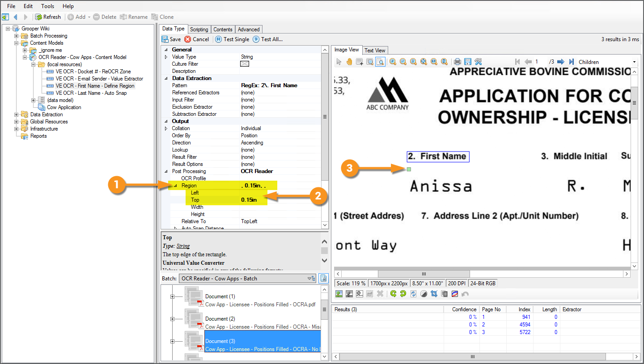Collapse the Region property group
The width and height of the screenshot is (644, 364).
coord(175,186)
